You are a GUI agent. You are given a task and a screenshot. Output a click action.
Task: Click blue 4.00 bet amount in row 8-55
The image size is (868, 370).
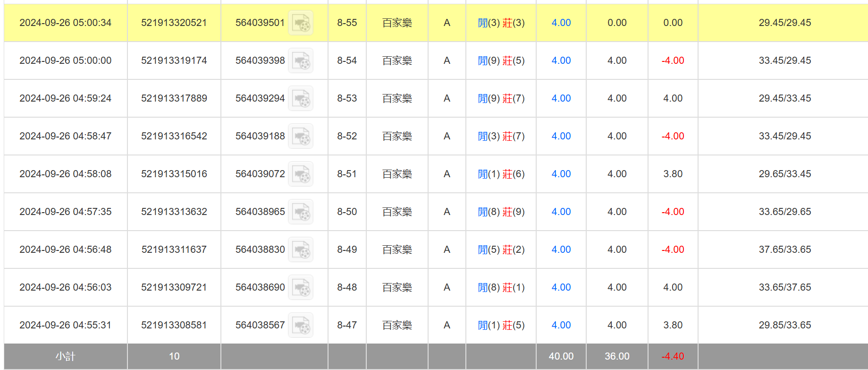click(x=561, y=23)
